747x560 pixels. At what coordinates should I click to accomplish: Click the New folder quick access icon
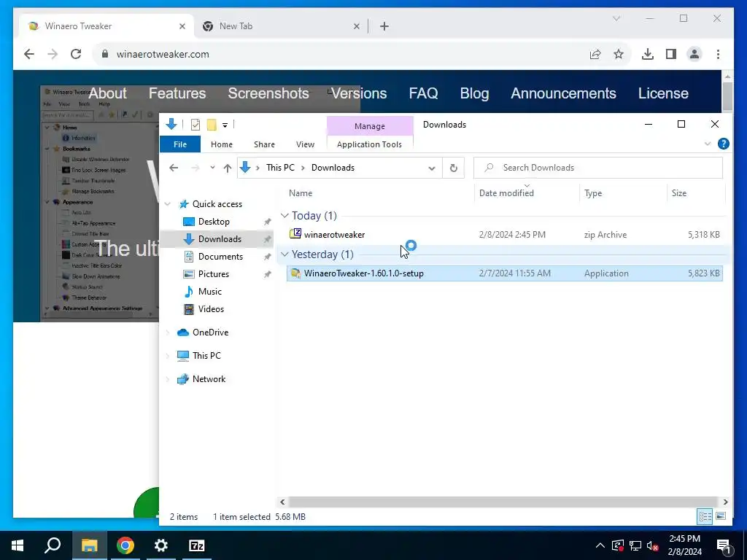click(212, 125)
